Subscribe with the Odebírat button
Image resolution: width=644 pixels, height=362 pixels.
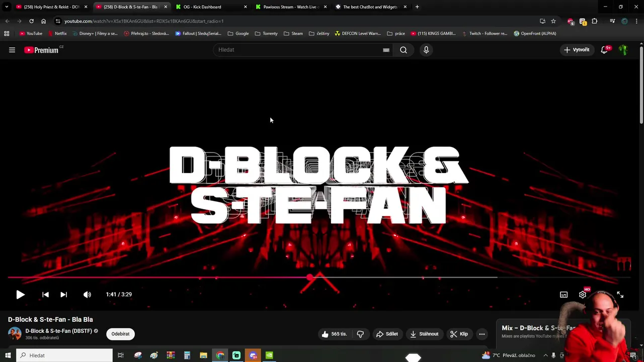pos(120,334)
